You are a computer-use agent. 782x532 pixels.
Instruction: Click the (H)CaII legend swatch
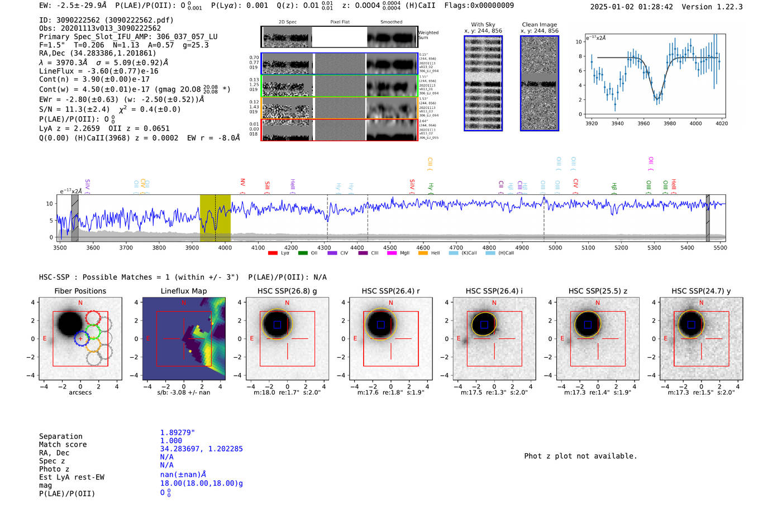(x=490, y=253)
